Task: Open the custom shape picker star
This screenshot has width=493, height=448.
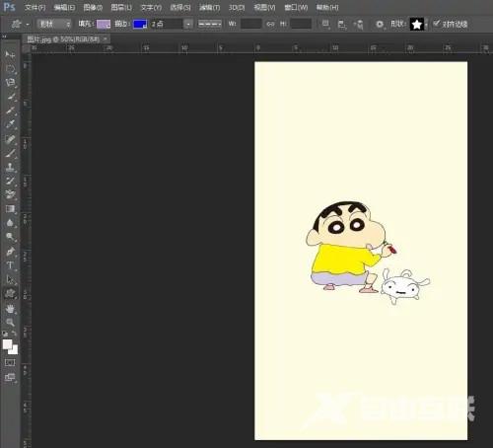Action: click(417, 24)
